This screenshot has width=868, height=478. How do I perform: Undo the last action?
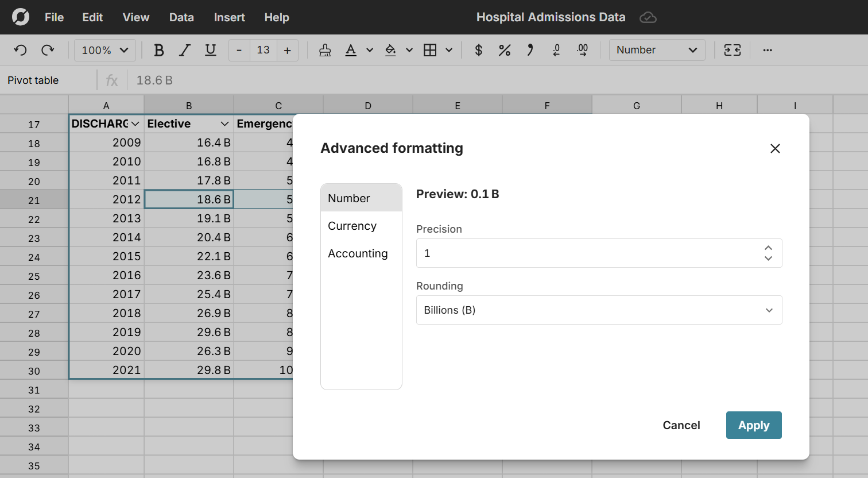tap(20, 51)
